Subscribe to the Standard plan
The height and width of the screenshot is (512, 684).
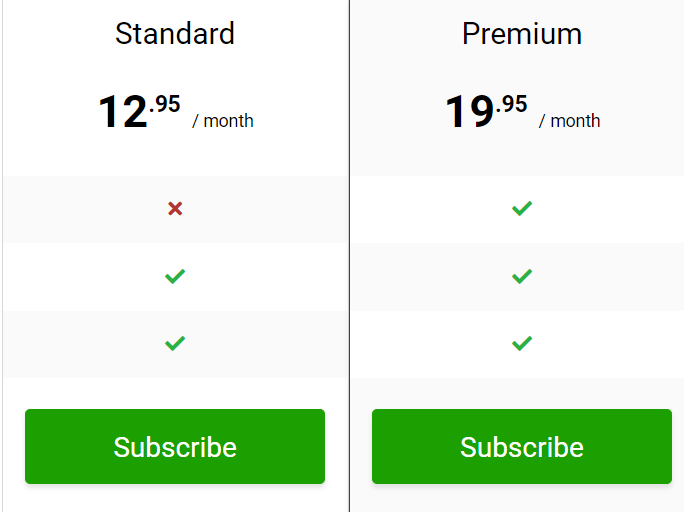[175, 446]
